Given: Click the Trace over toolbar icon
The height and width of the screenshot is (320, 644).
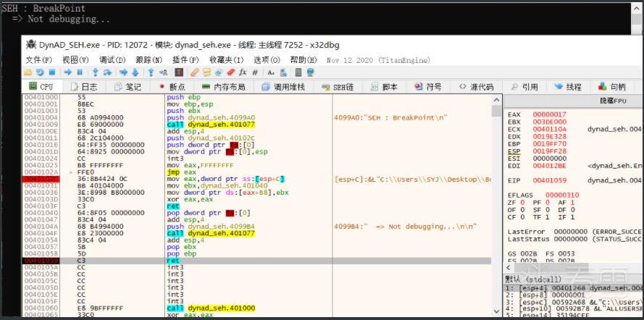Looking at the screenshot, I should 135,72.
